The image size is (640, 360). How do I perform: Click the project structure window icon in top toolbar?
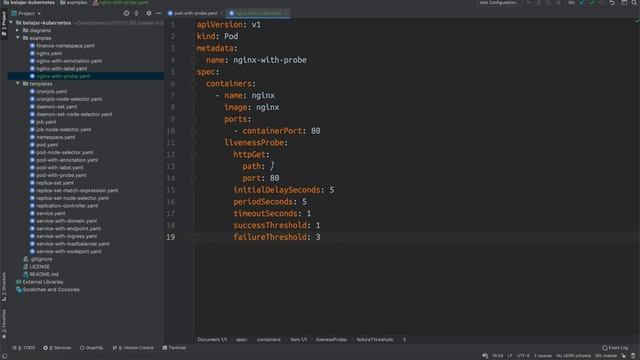[x=624, y=2]
